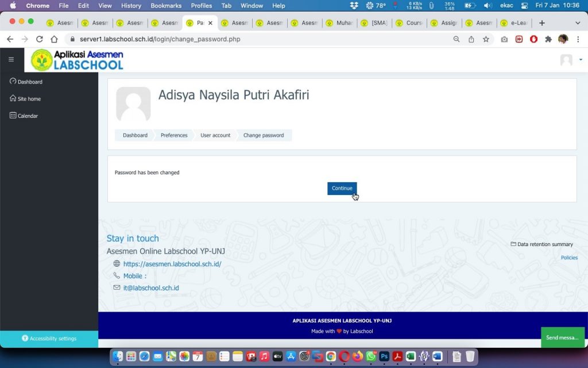Open the Bookmarks menu

point(166,6)
